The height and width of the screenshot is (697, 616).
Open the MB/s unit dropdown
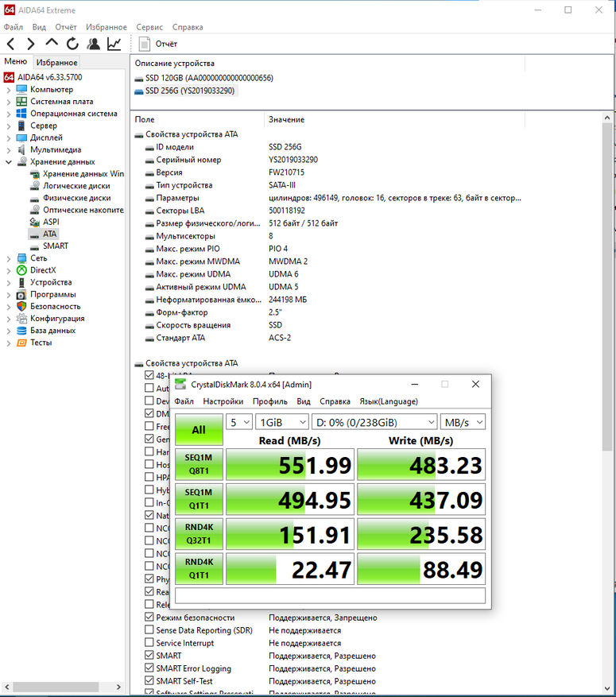coord(463,422)
